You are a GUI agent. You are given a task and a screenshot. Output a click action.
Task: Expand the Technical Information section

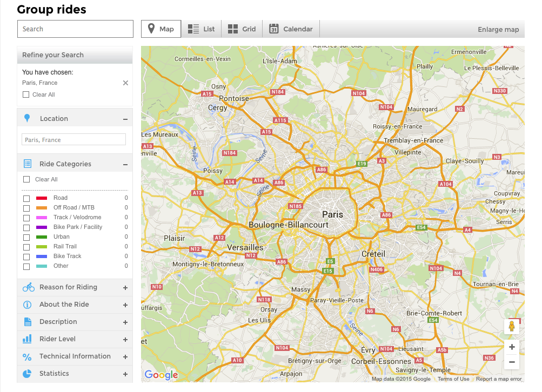(x=125, y=357)
